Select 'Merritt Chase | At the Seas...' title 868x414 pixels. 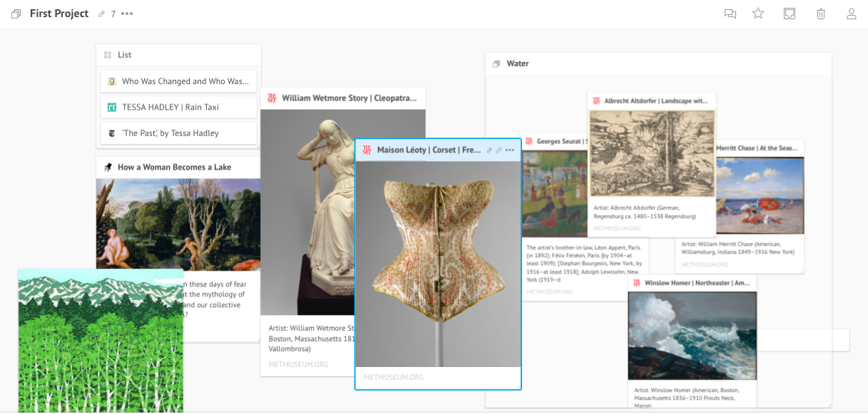tap(757, 148)
